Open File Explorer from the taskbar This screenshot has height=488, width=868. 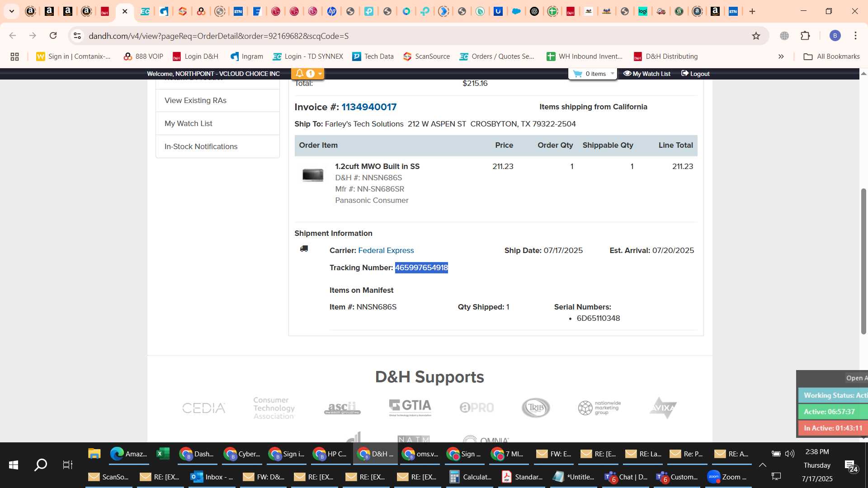94,454
